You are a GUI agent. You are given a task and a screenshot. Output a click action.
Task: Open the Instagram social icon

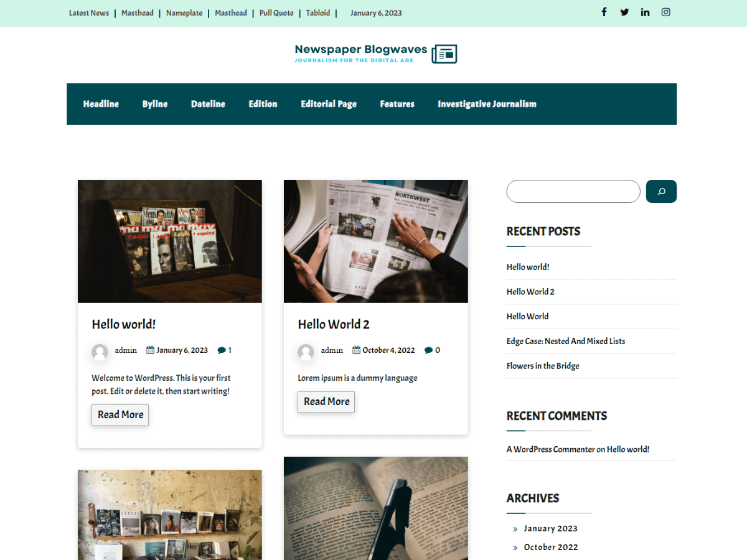(x=665, y=12)
